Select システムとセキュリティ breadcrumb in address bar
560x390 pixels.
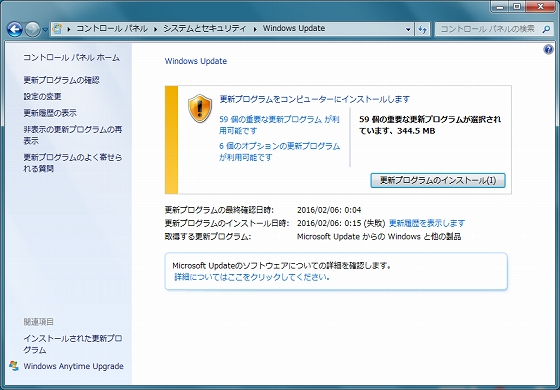(x=205, y=29)
